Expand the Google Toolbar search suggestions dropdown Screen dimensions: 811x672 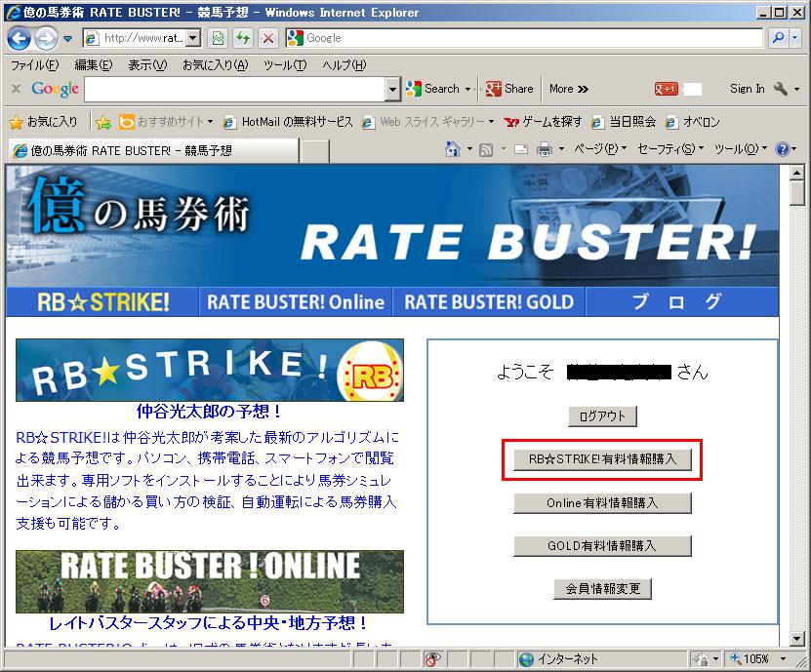tap(392, 90)
